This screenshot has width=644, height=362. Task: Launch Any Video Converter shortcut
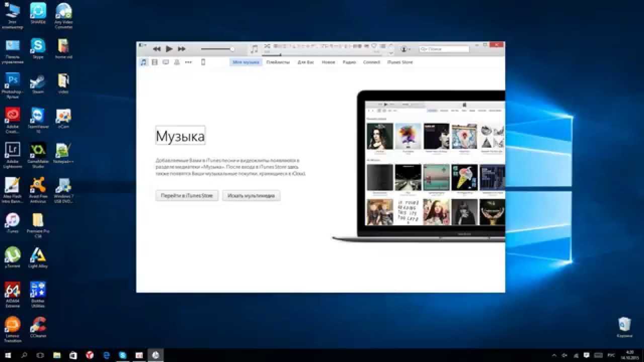point(63,16)
